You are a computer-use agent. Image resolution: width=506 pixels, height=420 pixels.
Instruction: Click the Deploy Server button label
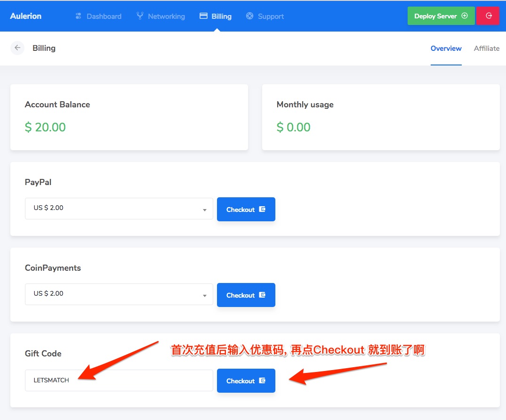[x=435, y=16]
